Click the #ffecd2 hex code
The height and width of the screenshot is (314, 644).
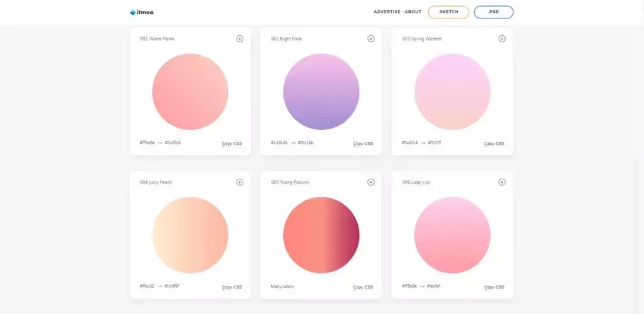(147, 286)
